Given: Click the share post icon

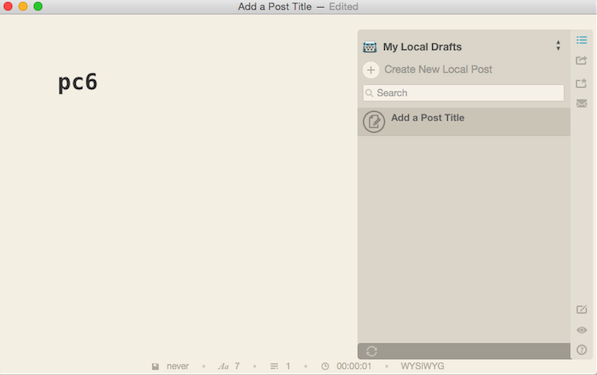Looking at the screenshot, I should tap(581, 61).
